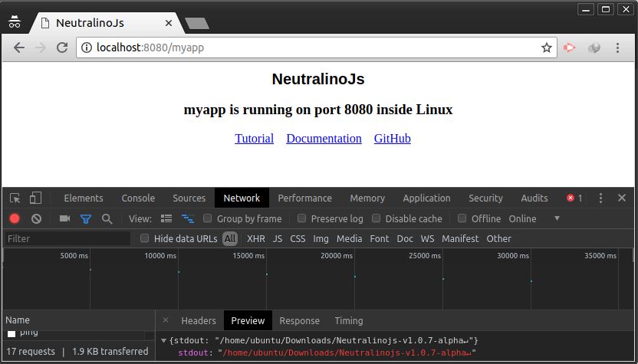Filter requests by WS
638x364 pixels.
(x=427, y=239)
